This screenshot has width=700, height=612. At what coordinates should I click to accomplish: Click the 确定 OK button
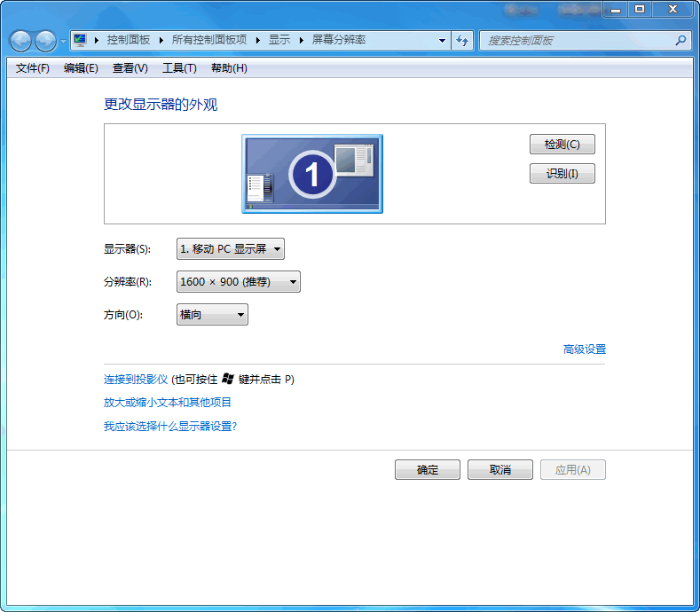coord(427,470)
